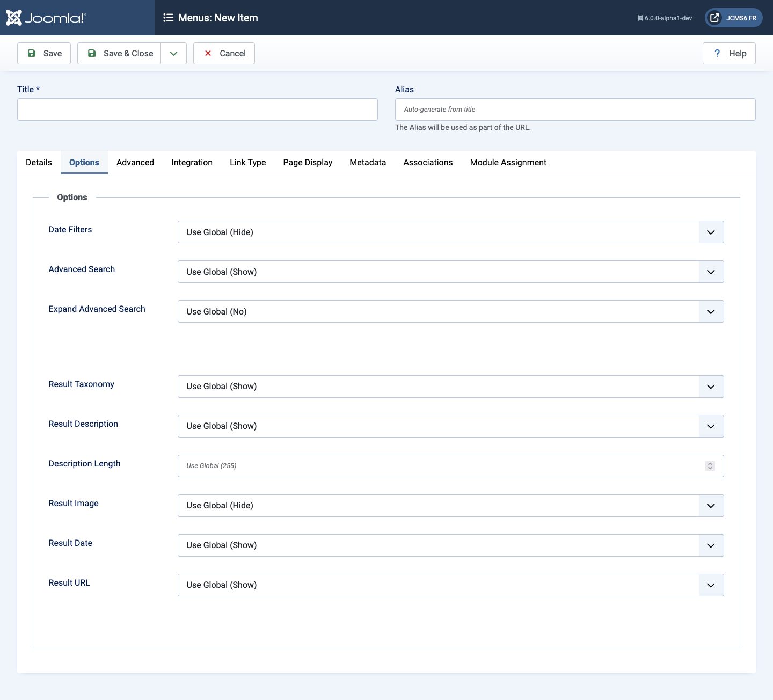Click the Result Taxonomy label
The height and width of the screenshot is (700, 773).
(82, 384)
